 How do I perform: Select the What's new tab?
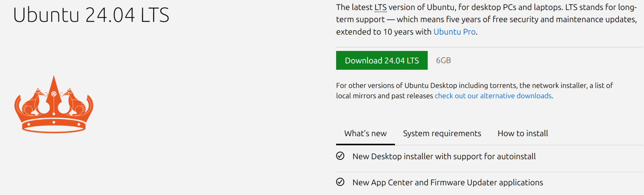tap(365, 133)
